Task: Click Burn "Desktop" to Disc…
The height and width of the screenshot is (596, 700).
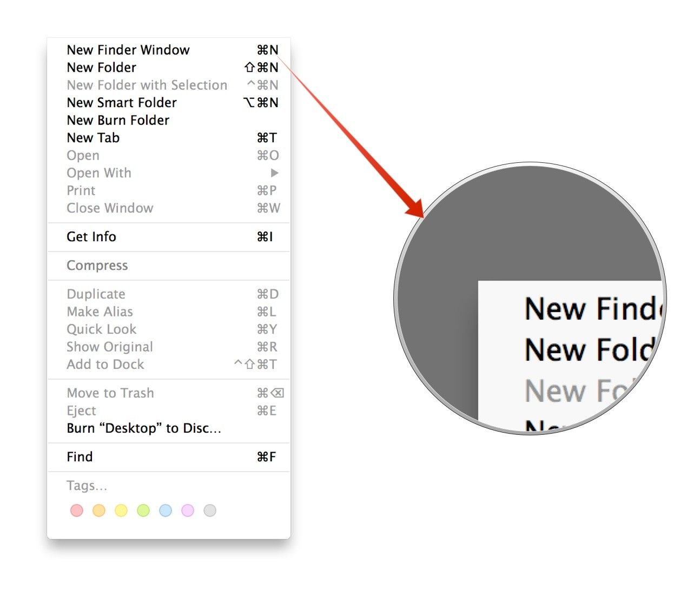Action: point(144,428)
